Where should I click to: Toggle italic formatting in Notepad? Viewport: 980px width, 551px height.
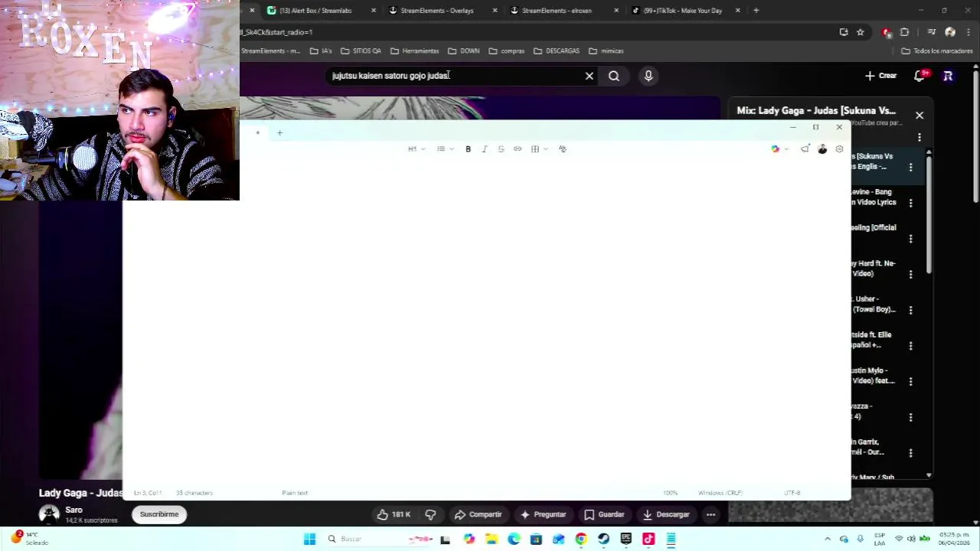coord(485,149)
